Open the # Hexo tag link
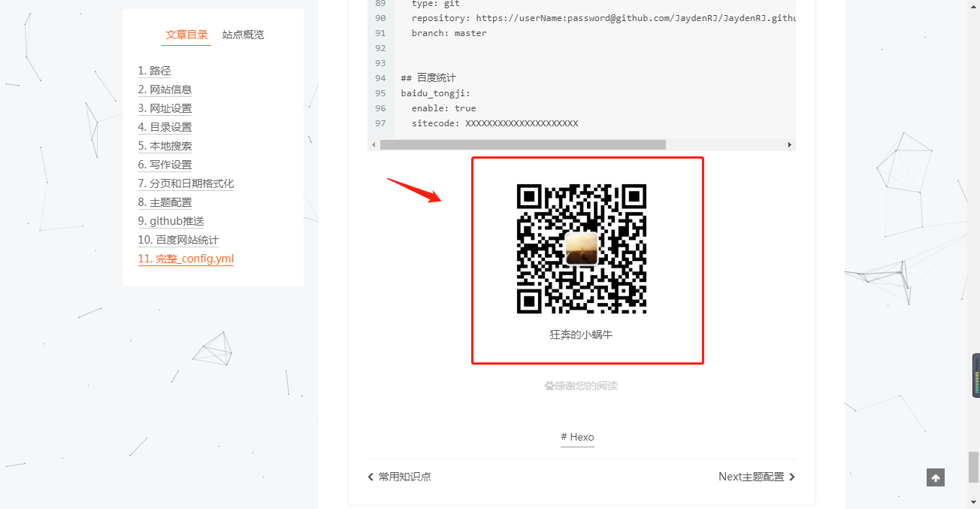980x509 pixels. pos(577,436)
